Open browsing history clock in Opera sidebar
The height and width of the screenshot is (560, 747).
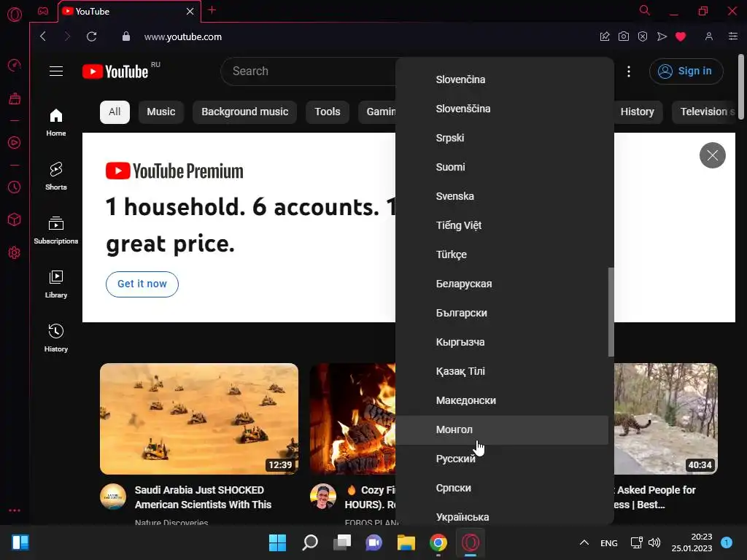click(15, 187)
